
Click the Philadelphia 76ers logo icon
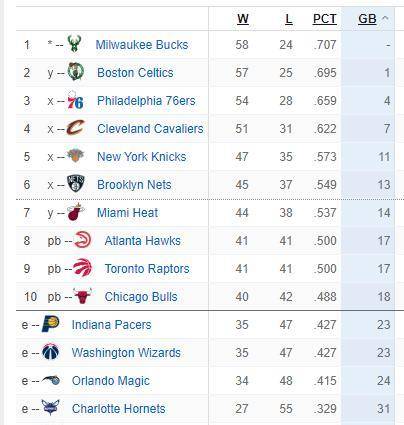[x=75, y=100]
